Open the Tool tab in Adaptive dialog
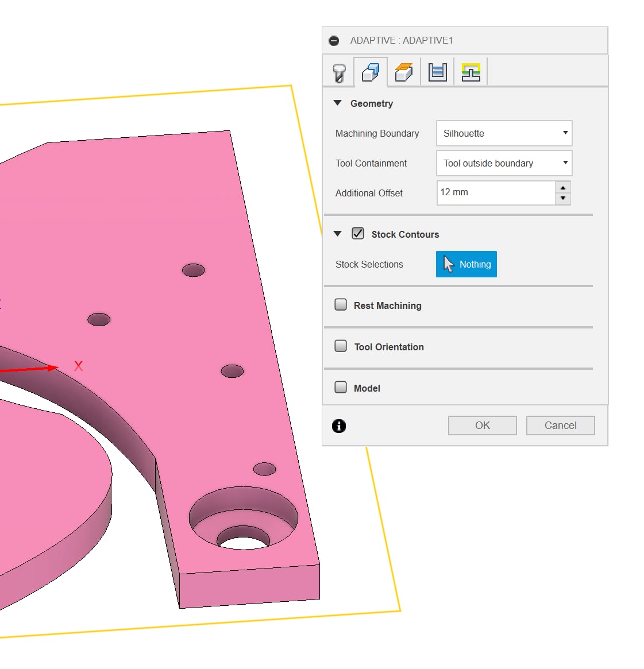644x669 pixels. click(x=339, y=72)
